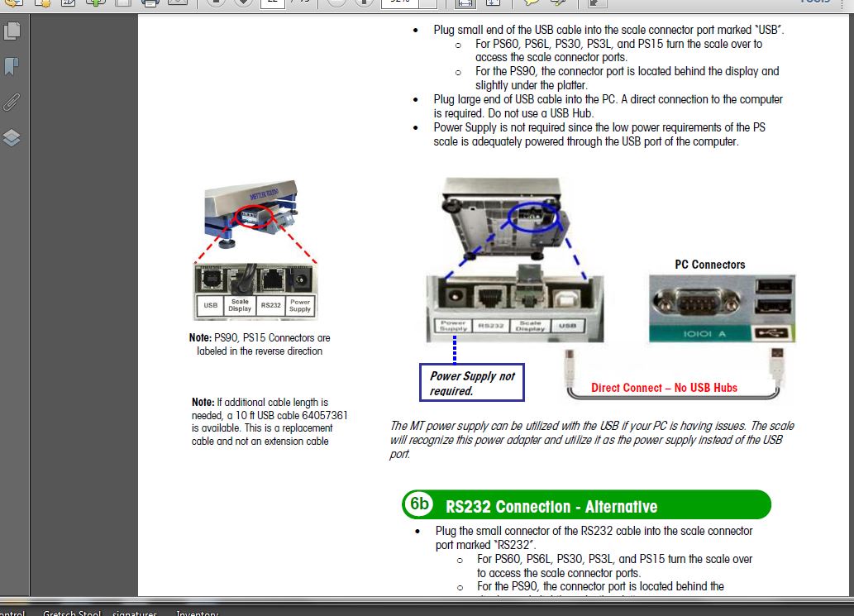Viewport: 854px width, 616px height.
Task: Open the "Inventory" item in the bottom bar
Action: tap(197, 612)
